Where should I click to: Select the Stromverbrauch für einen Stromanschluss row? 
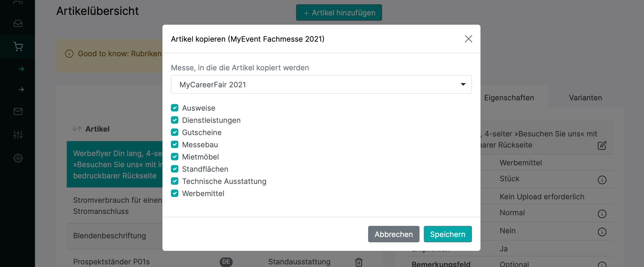pos(114,206)
